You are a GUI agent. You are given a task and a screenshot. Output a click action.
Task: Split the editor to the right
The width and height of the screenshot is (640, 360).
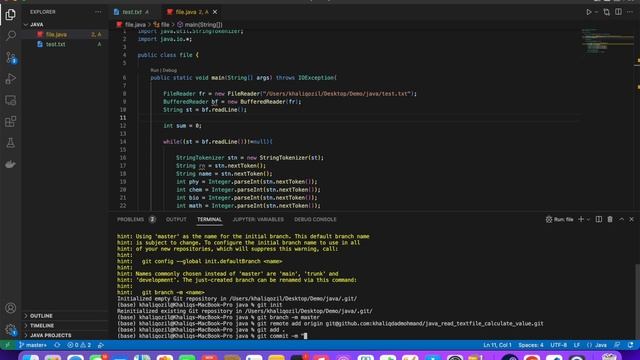coord(618,12)
